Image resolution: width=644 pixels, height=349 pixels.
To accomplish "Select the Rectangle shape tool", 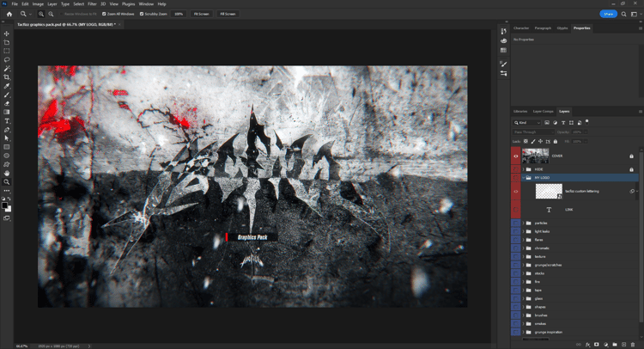I will (7, 147).
